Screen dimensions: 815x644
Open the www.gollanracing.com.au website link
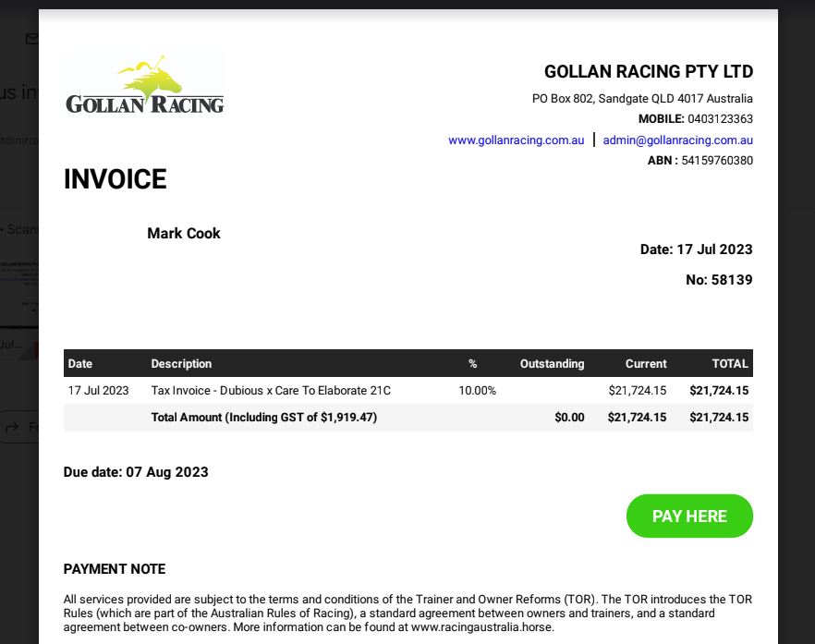pyautogui.click(x=516, y=140)
